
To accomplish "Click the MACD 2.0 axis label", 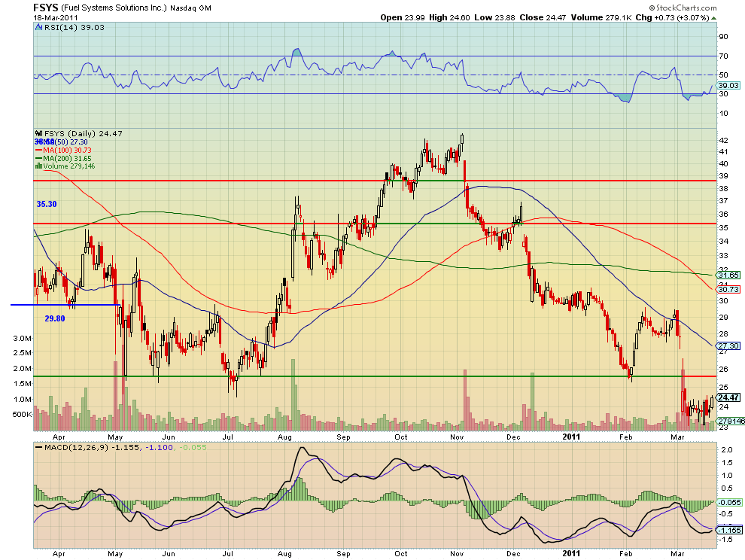I will pyautogui.click(x=727, y=449).
